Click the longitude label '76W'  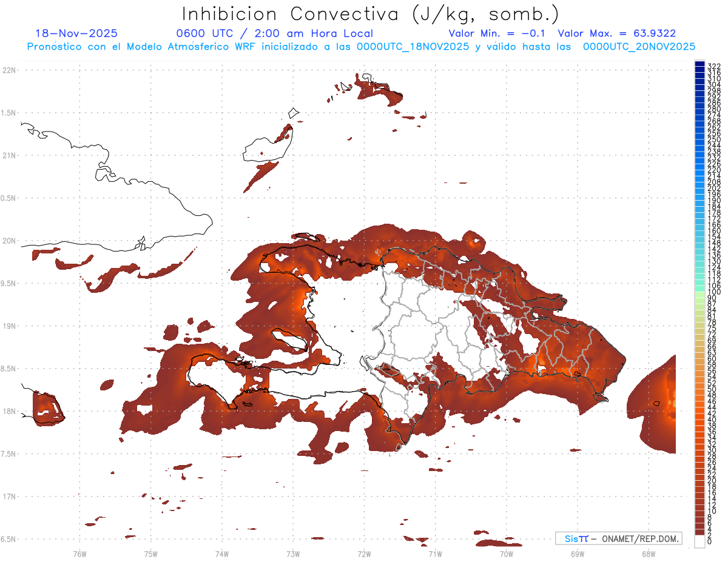coord(79,554)
